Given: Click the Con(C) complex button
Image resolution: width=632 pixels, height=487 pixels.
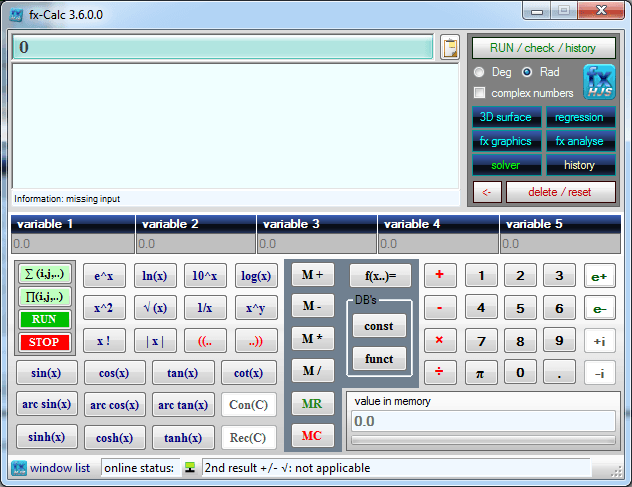Looking at the screenshot, I should click(x=249, y=404).
